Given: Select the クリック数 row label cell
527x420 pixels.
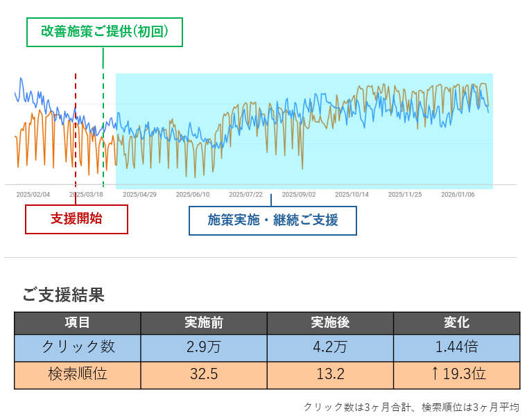Looking at the screenshot, I should pyautogui.click(x=77, y=347).
